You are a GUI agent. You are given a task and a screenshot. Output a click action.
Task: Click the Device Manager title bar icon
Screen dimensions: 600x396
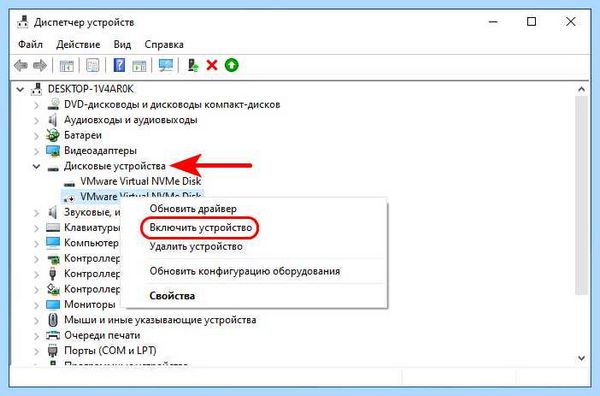pos(23,22)
